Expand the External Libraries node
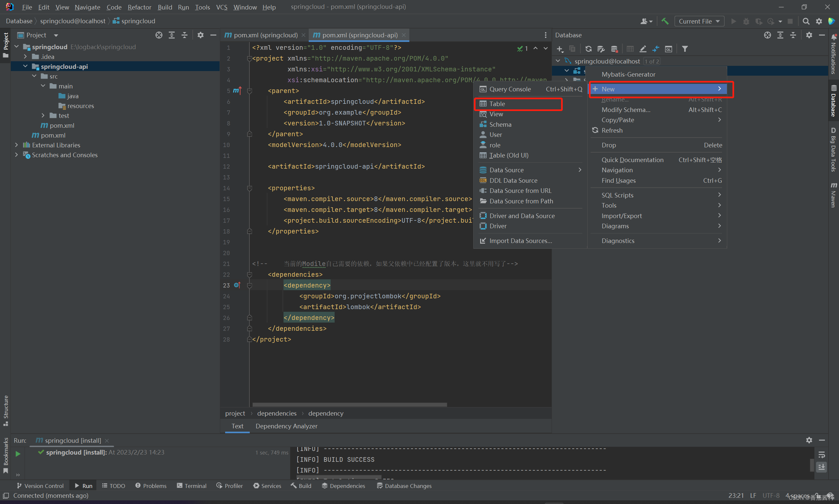 point(17,145)
